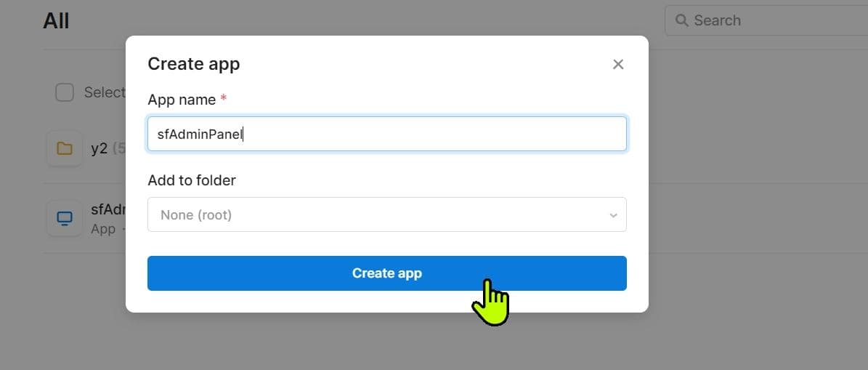The image size is (868, 370).
Task: Click the Select label text
Action: [x=105, y=92]
